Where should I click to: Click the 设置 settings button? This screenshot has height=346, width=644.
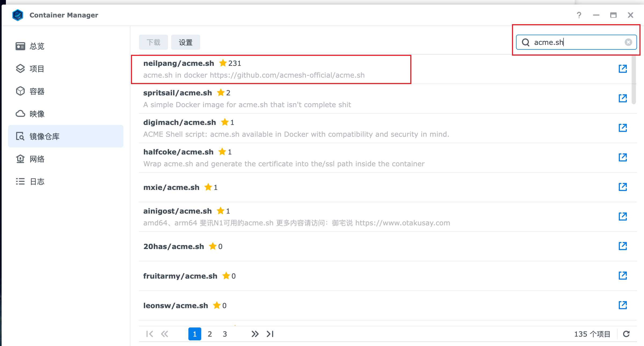click(x=185, y=42)
